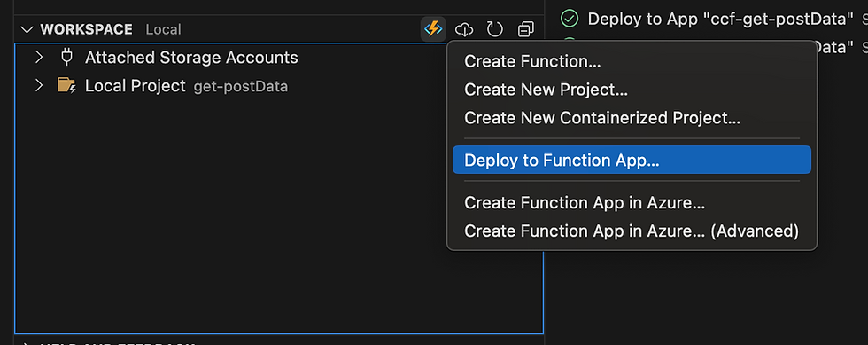
Task: Click the WORKSPACE section title
Action: pyautogui.click(x=87, y=29)
